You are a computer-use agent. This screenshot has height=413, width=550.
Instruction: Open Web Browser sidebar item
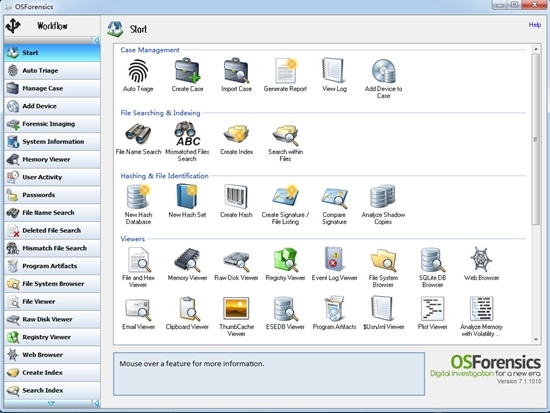[x=52, y=355]
